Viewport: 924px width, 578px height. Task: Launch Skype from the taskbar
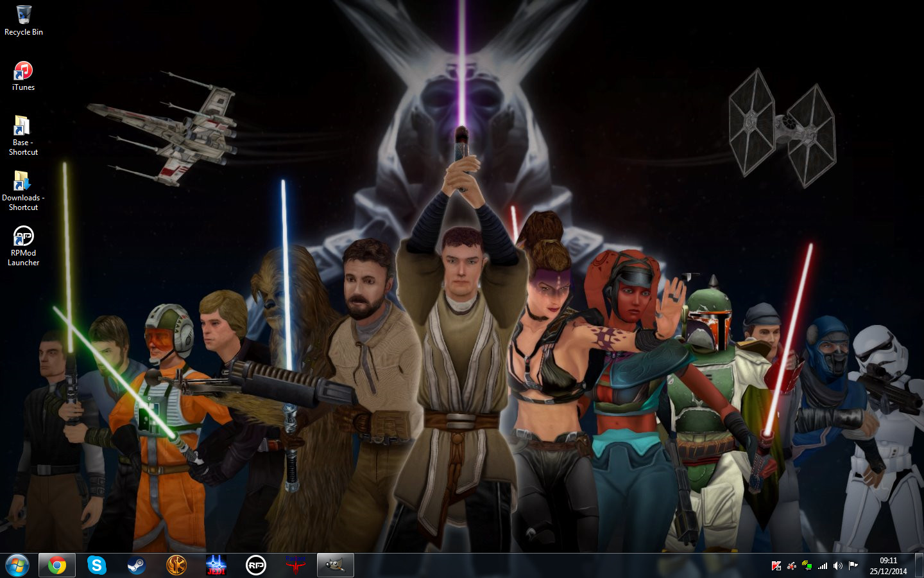[97, 565]
